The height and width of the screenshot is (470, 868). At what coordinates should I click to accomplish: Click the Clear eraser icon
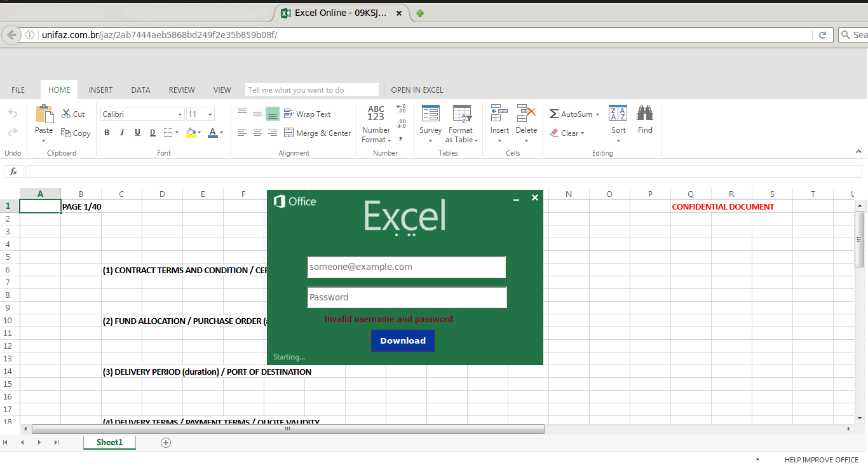pyautogui.click(x=554, y=133)
